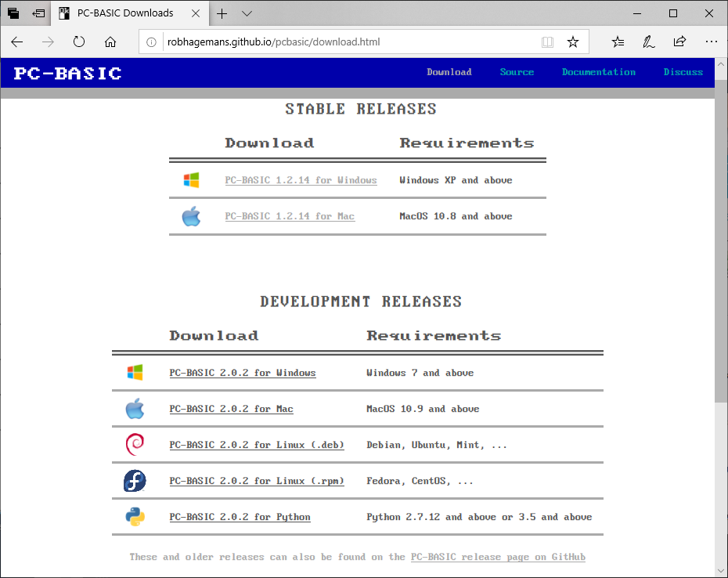Open the tab previews chevron

(x=247, y=14)
